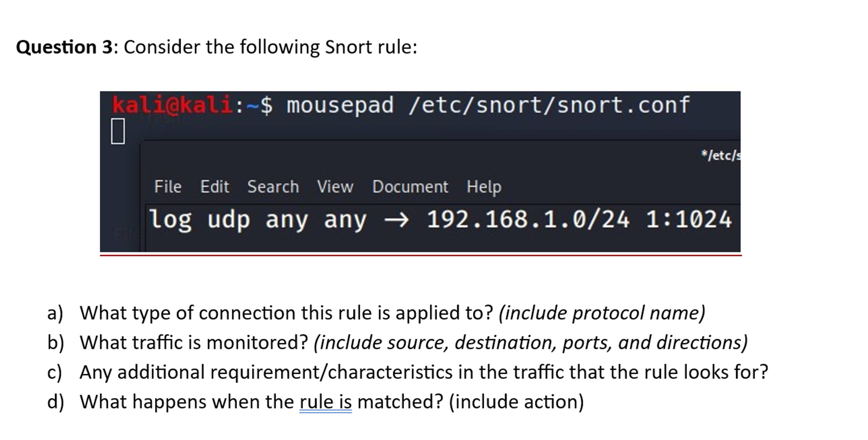Open the Document menu in Mousepad
The height and width of the screenshot is (440, 868).
[x=411, y=186]
